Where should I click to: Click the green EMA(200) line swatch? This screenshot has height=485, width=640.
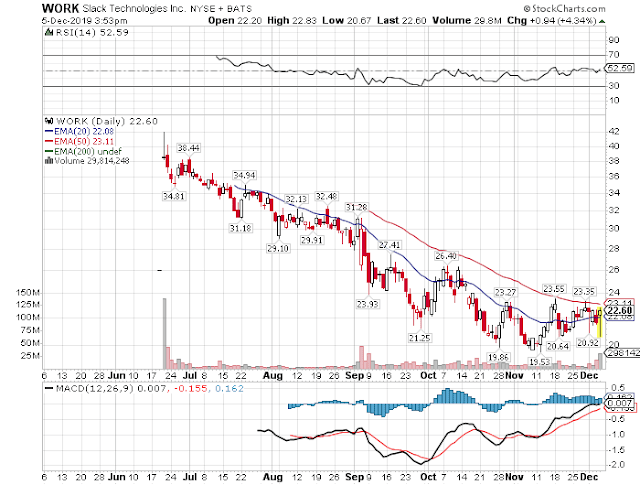pos(49,151)
